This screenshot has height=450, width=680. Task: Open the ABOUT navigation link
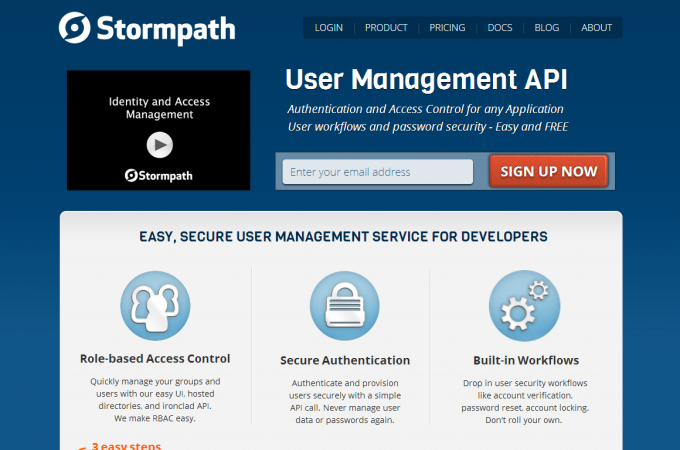pyautogui.click(x=596, y=28)
